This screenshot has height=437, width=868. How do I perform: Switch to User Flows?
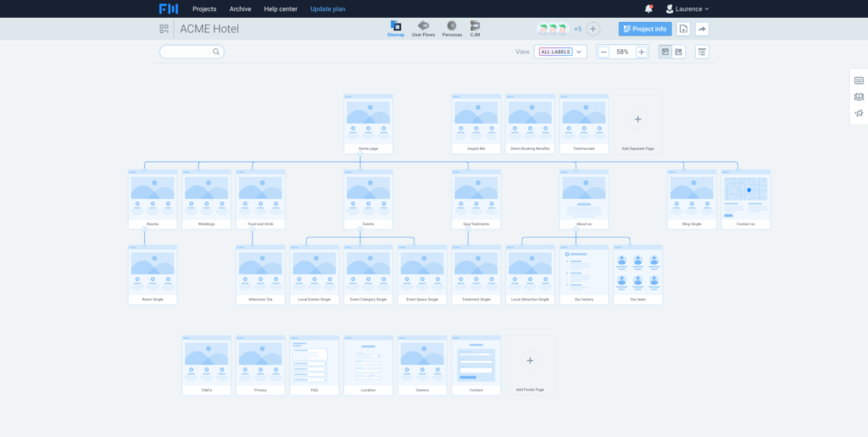click(423, 29)
